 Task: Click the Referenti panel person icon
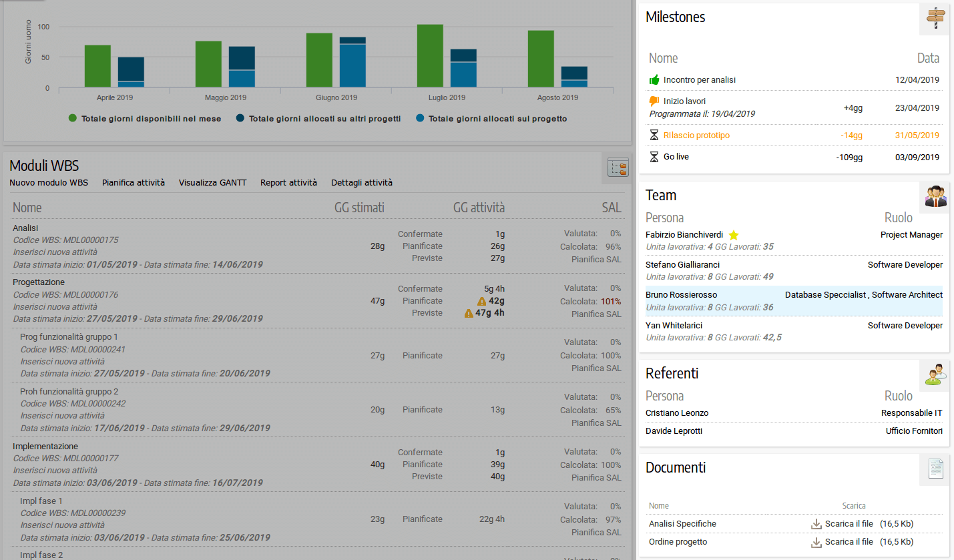click(x=935, y=375)
